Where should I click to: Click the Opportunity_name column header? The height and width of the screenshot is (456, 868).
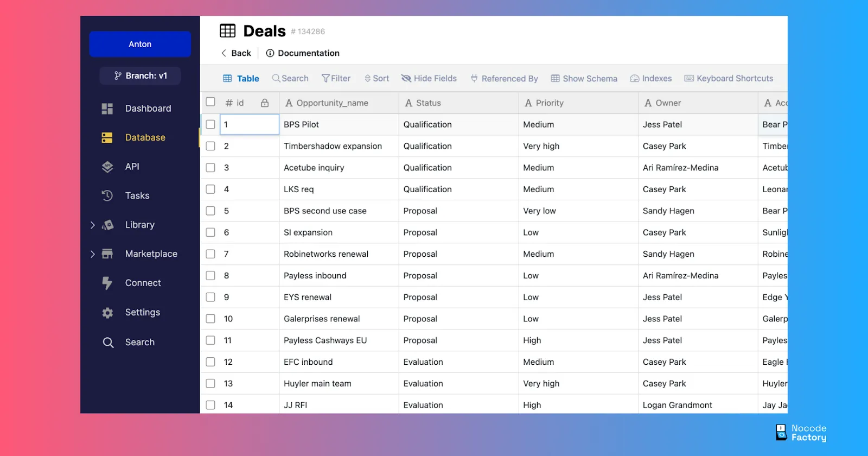click(339, 103)
